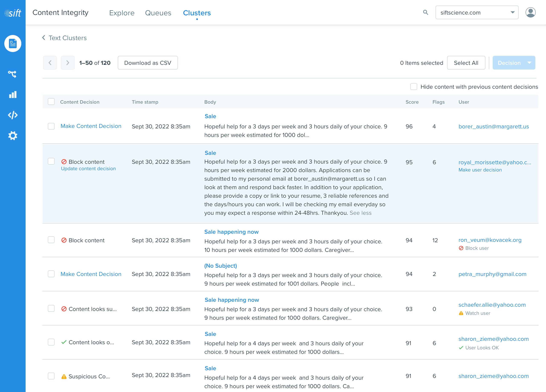Viewport: 546px width, 392px height.
Task: Click the Content Integrity title
Action: [x=60, y=13]
